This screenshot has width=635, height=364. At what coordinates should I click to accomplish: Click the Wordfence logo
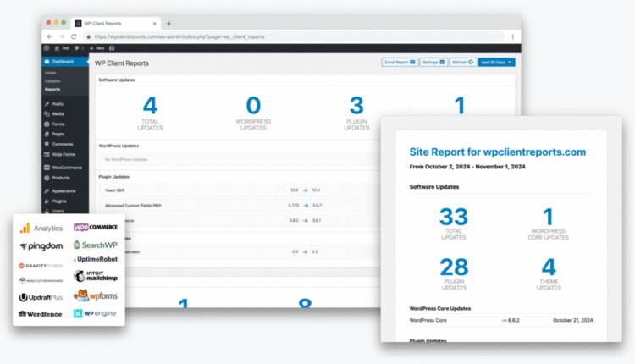(41, 314)
